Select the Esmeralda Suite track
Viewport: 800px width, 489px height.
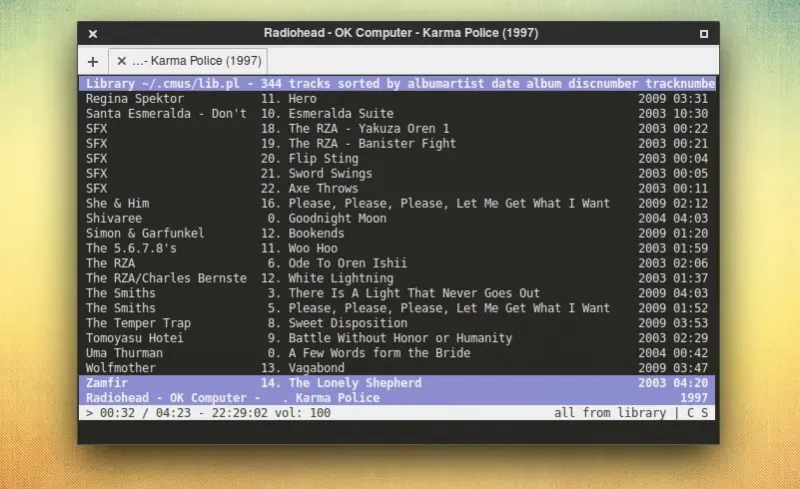(397, 113)
